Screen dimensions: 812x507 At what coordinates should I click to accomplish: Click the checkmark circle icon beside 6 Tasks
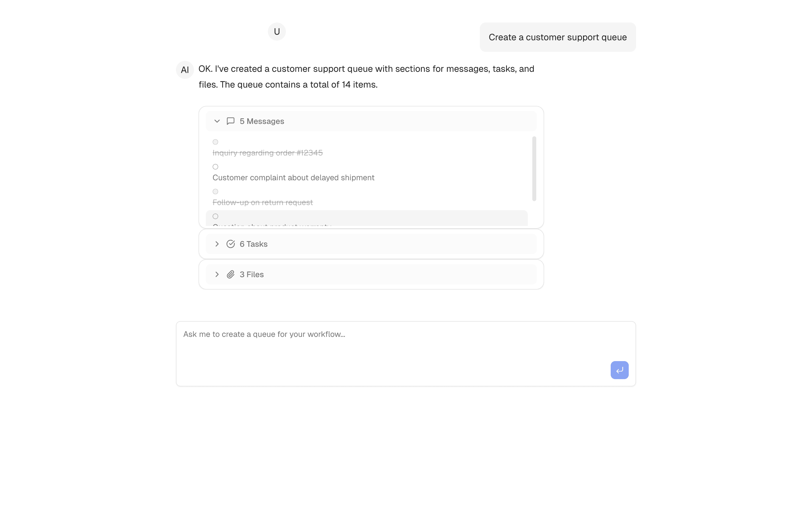pos(231,244)
